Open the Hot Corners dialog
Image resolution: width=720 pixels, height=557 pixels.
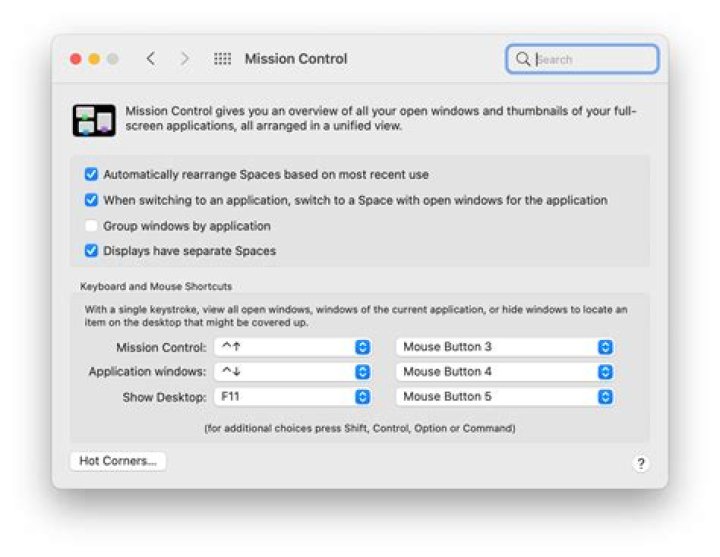[x=118, y=461]
